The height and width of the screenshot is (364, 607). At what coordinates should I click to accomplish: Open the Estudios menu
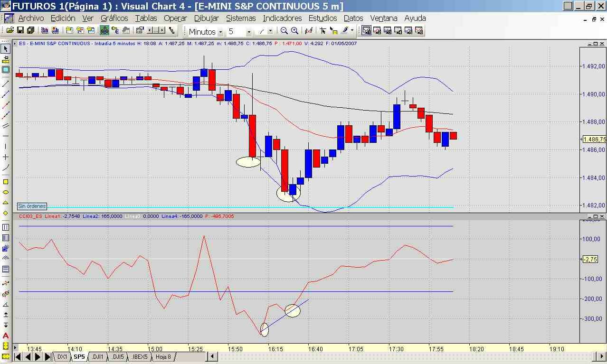pyautogui.click(x=322, y=18)
